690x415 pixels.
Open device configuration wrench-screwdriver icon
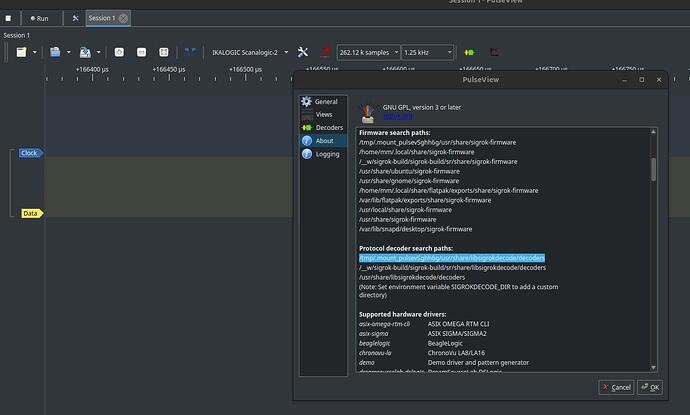pyautogui.click(x=303, y=52)
